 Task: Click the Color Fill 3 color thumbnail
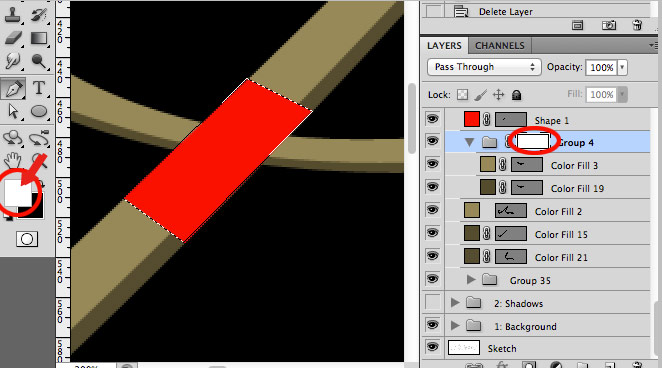[488, 164]
